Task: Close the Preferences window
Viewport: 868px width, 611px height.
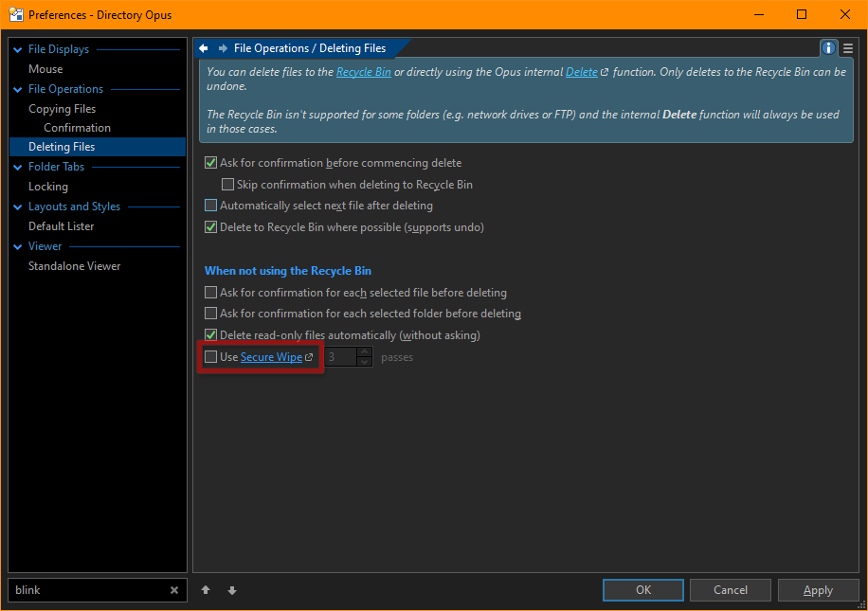Action: (x=844, y=14)
